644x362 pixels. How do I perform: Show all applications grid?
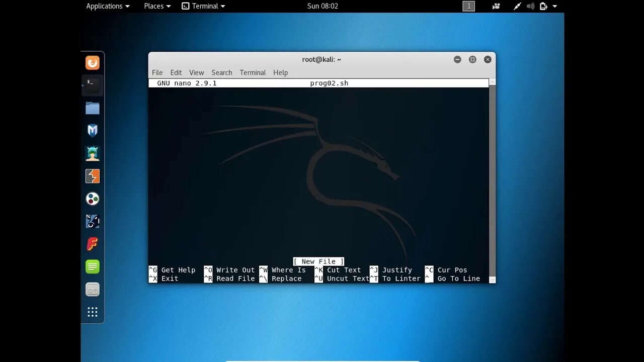click(x=93, y=312)
